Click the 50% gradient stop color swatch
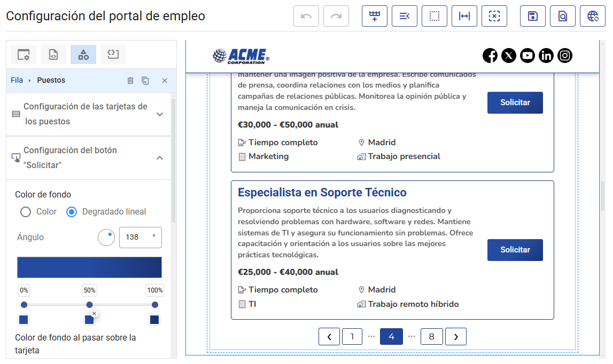Screen dimensions: 613x364 click(89, 320)
